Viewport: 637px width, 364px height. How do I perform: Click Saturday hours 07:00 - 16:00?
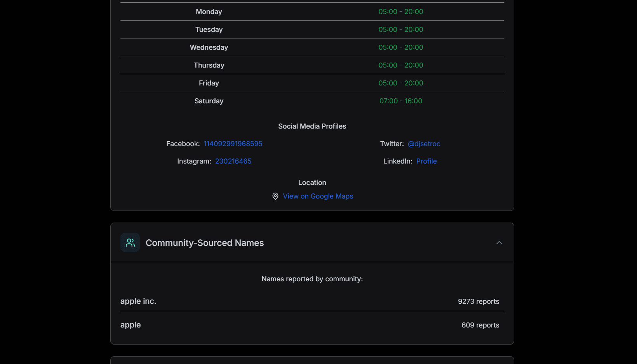[401, 101]
